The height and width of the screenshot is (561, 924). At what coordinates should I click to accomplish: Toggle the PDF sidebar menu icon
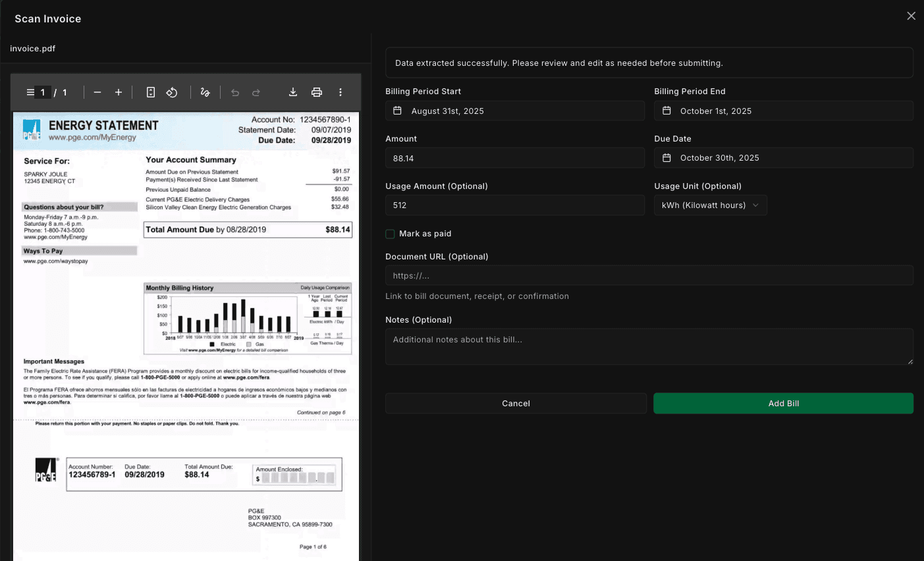click(x=30, y=92)
